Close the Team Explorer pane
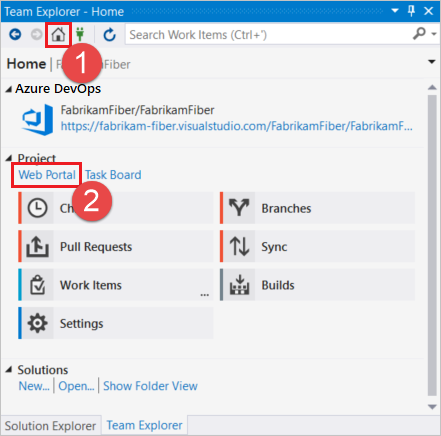 click(429, 11)
